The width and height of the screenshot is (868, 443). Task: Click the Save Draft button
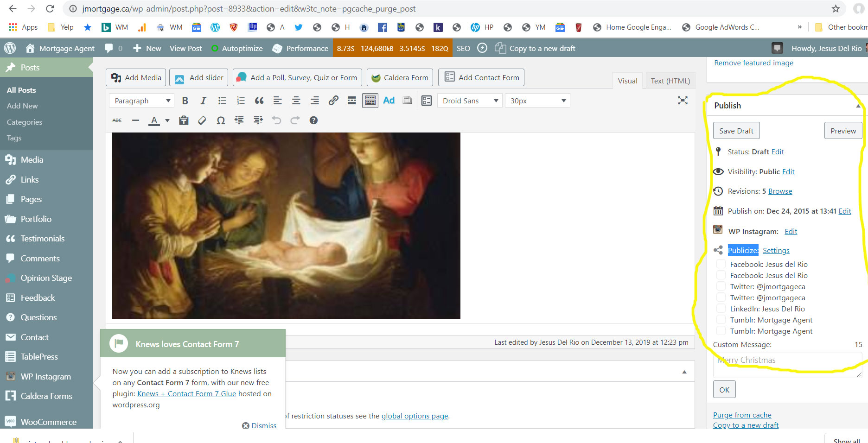click(736, 131)
